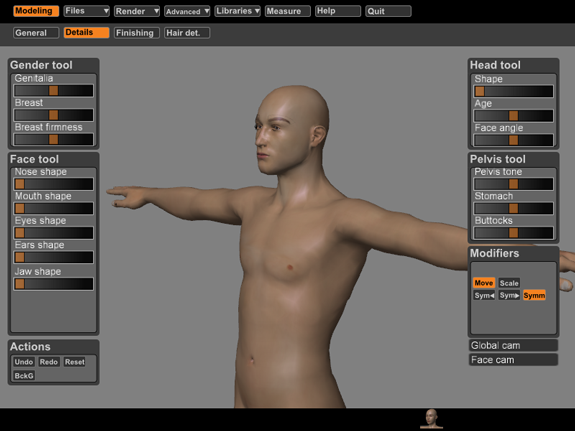Select the Details tab
575x431 pixels.
pos(87,33)
